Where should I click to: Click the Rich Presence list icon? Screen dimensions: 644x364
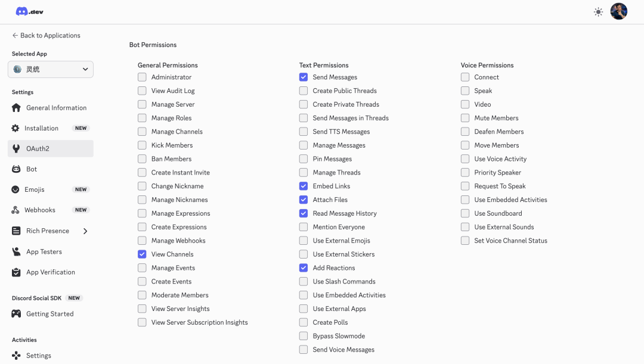point(16,231)
